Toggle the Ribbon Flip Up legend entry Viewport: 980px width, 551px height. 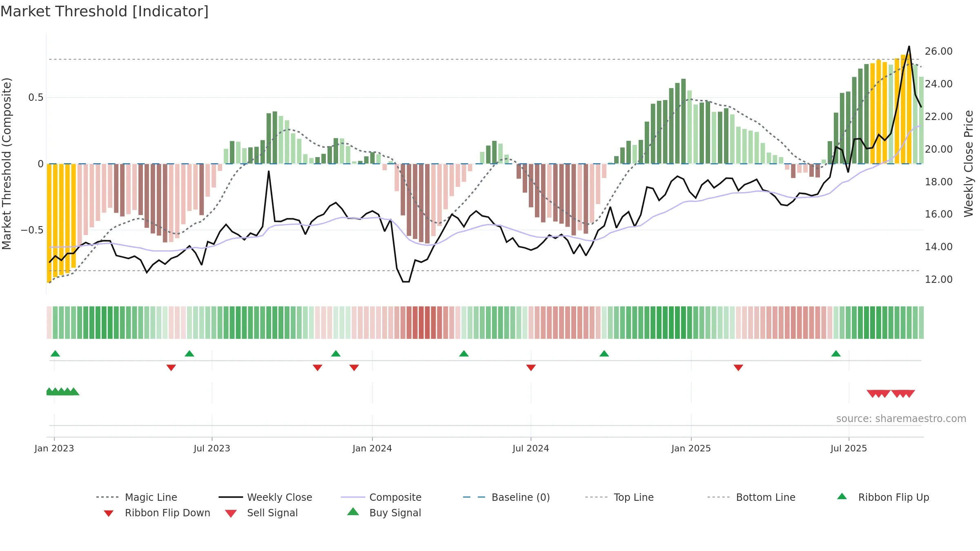(883, 497)
